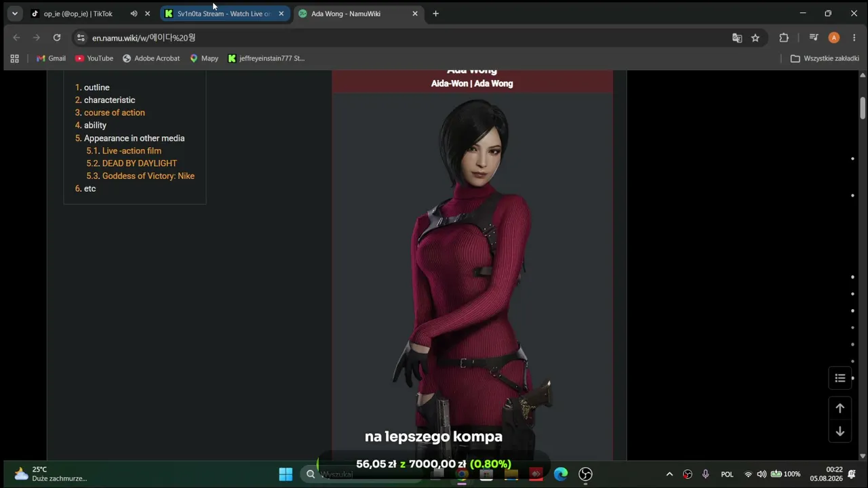The height and width of the screenshot is (488, 868).
Task: Open the Chrome profile avatar
Action: coord(834,38)
